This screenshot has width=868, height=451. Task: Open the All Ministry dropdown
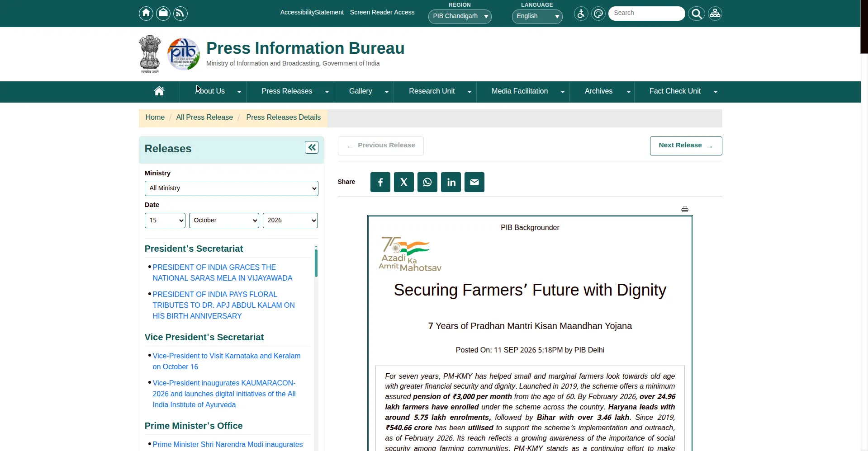point(232,188)
